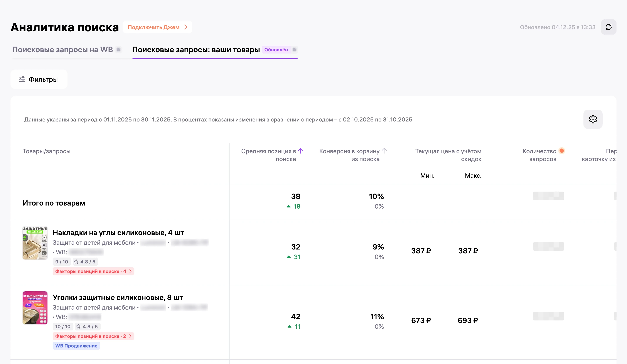Expand search position factors · 2
Screen dimensions: 627x364
[93, 336]
